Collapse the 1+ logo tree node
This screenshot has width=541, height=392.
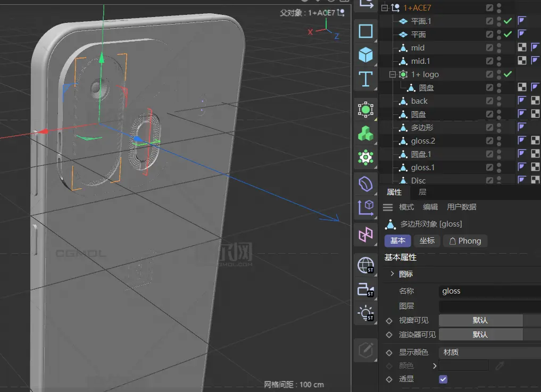392,74
